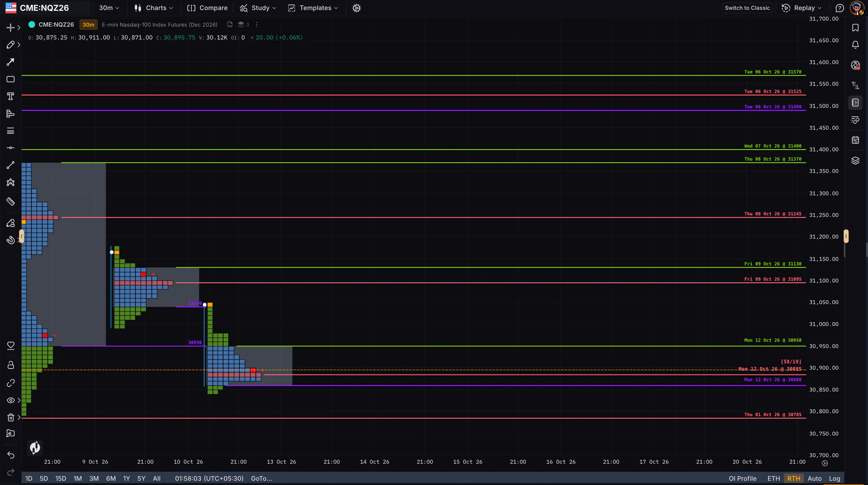This screenshot has height=485, width=868.
Task: Select the crosshair cursor tool
Action: [x=10, y=28]
